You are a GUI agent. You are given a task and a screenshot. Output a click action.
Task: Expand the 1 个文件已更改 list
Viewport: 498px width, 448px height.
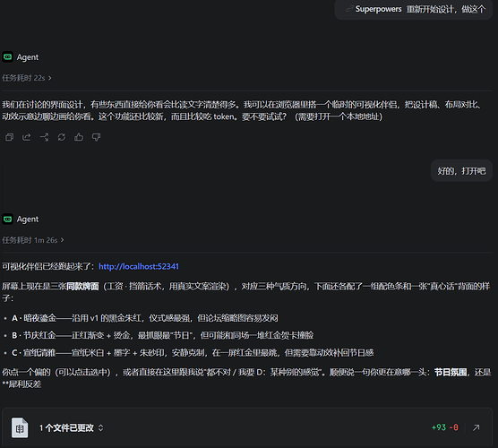[71, 428]
